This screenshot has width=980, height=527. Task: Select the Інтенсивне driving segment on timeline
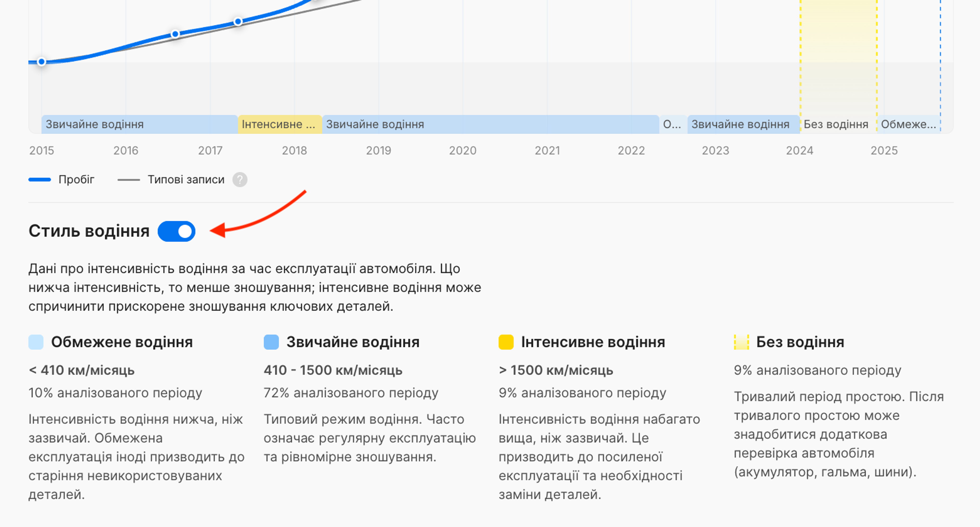pos(280,124)
